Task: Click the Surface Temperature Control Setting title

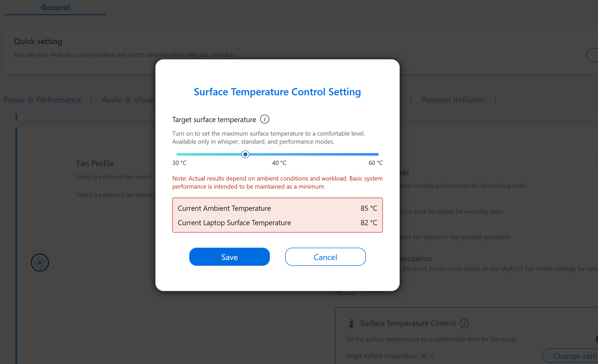Action: (x=277, y=92)
